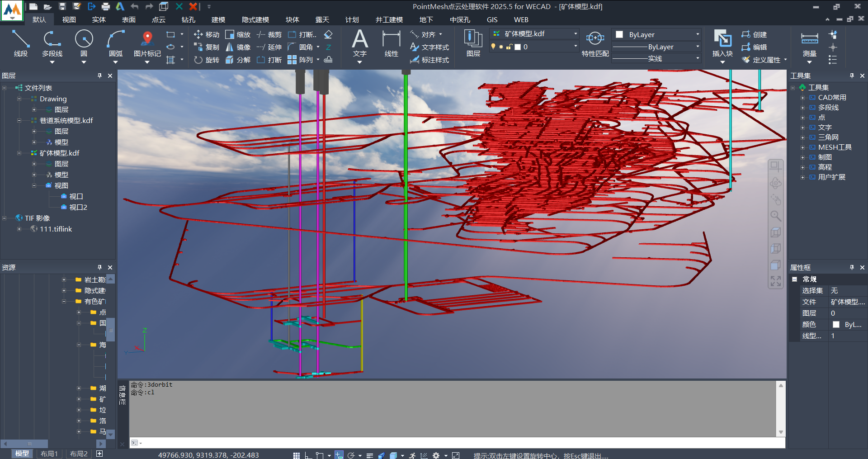Open the 隐式建模 ribbon tab

coord(255,20)
